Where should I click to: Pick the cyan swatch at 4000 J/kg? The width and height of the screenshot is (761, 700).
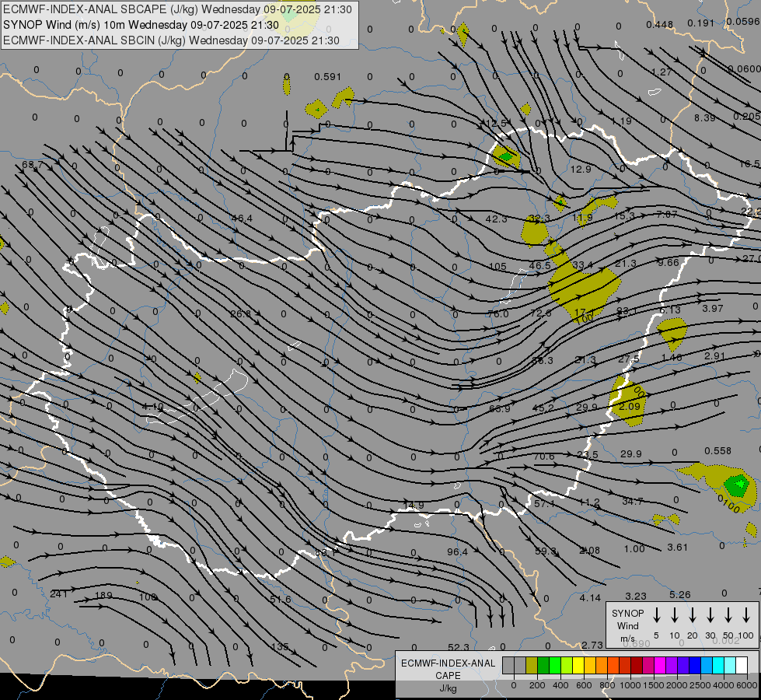click(718, 666)
